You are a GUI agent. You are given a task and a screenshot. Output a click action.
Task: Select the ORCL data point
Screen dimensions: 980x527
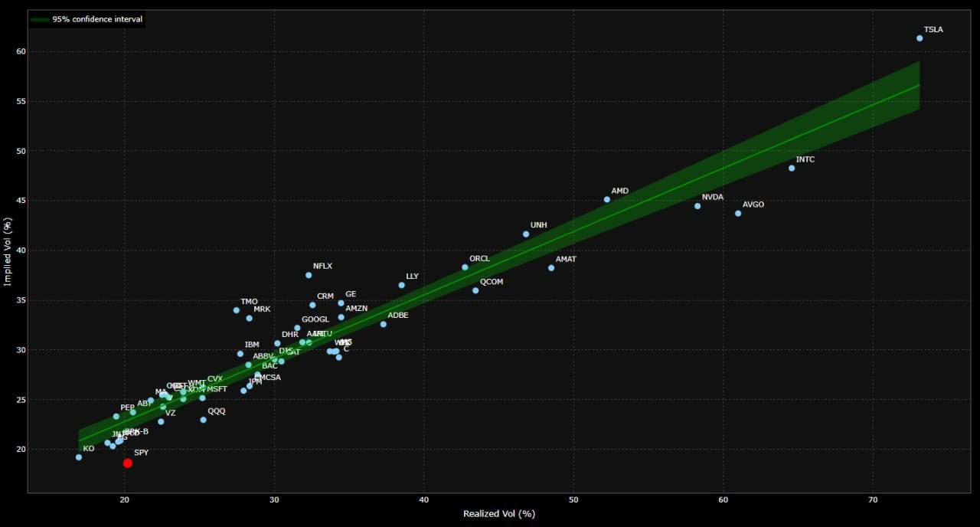(465, 267)
